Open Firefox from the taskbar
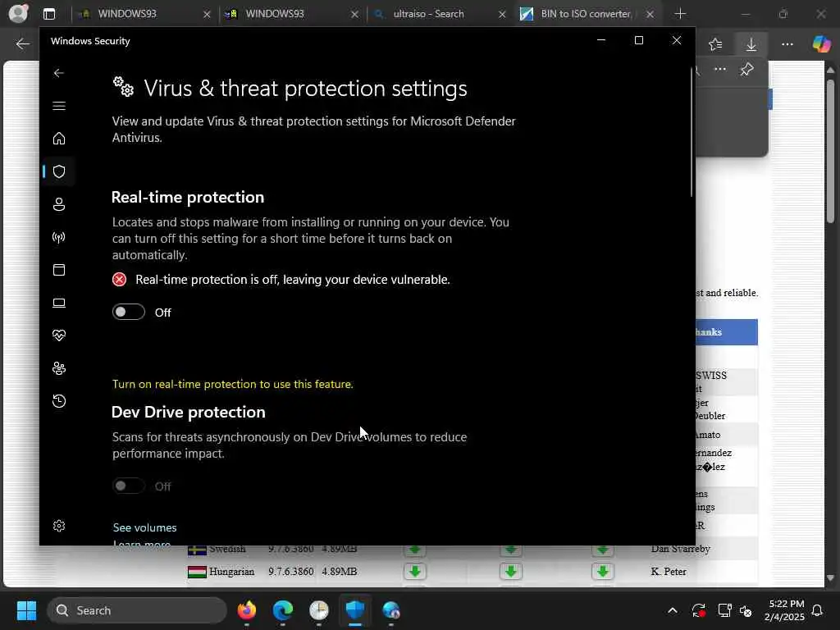The image size is (840, 630). tap(247, 610)
